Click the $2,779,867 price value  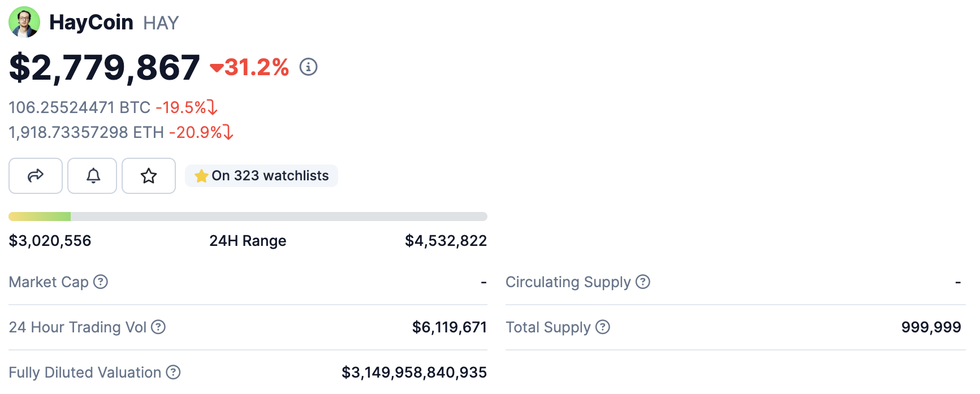coord(105,68)
